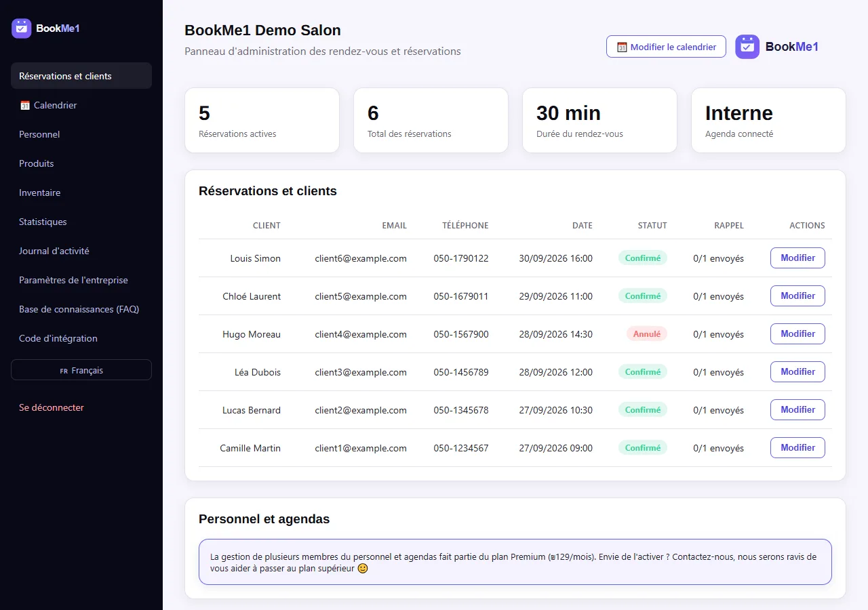
Task: Go to Code d'intégration
Action: coord(81,338)
